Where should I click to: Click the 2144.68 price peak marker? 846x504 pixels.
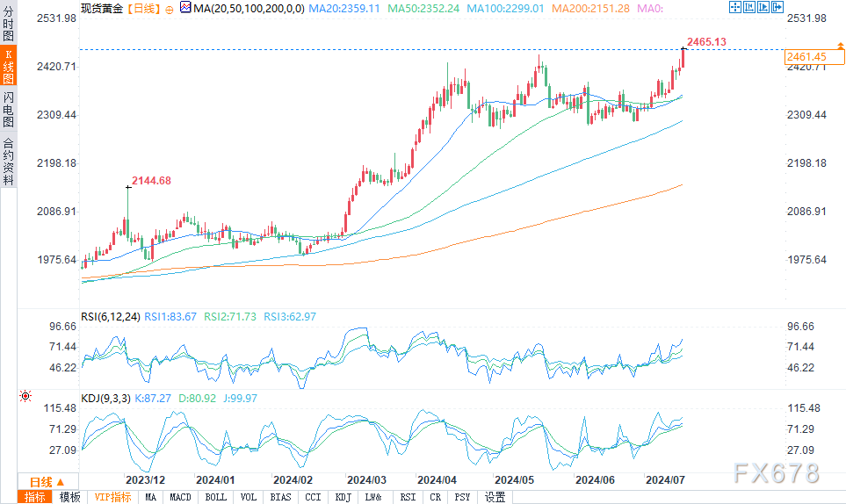click(151, 181)
